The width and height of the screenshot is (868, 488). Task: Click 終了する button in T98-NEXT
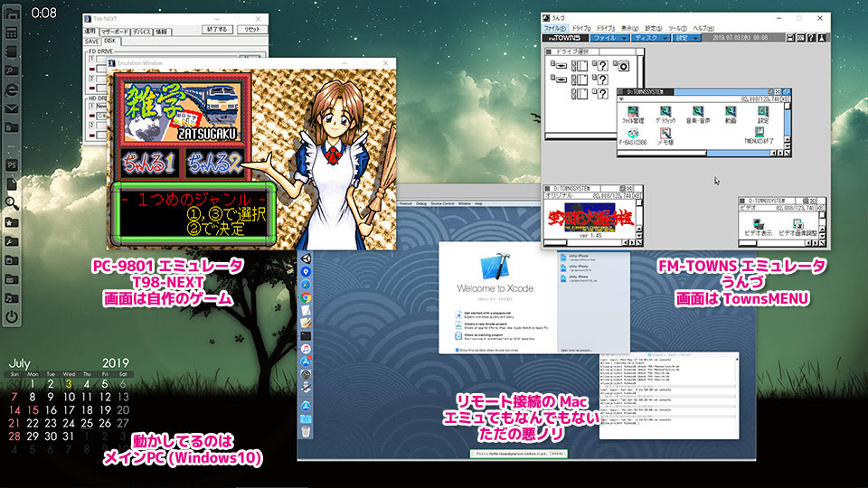tap(217, 29)
